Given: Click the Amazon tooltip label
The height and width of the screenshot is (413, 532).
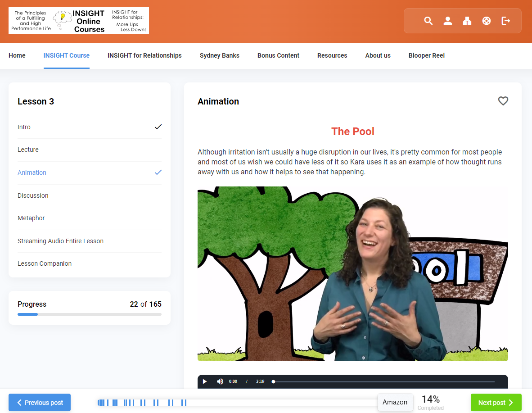Looking at the screenshot, I should 395,402.
